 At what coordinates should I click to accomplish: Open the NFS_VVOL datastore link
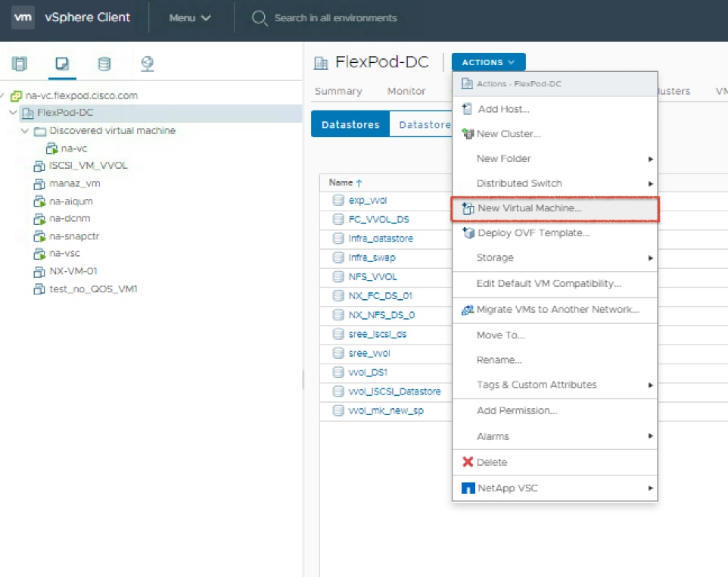coord(373,277)
